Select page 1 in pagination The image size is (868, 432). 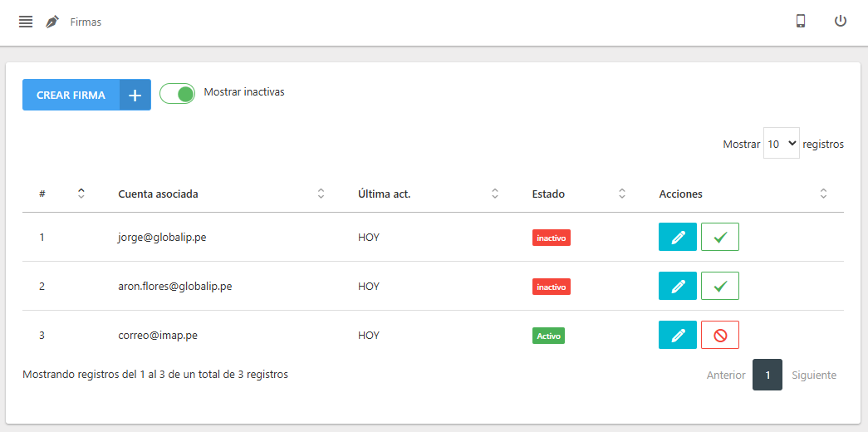(767, 376)
